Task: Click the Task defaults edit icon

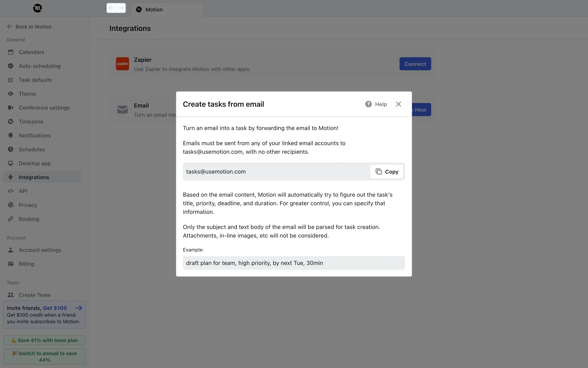Action: click(x=10, y=80)
